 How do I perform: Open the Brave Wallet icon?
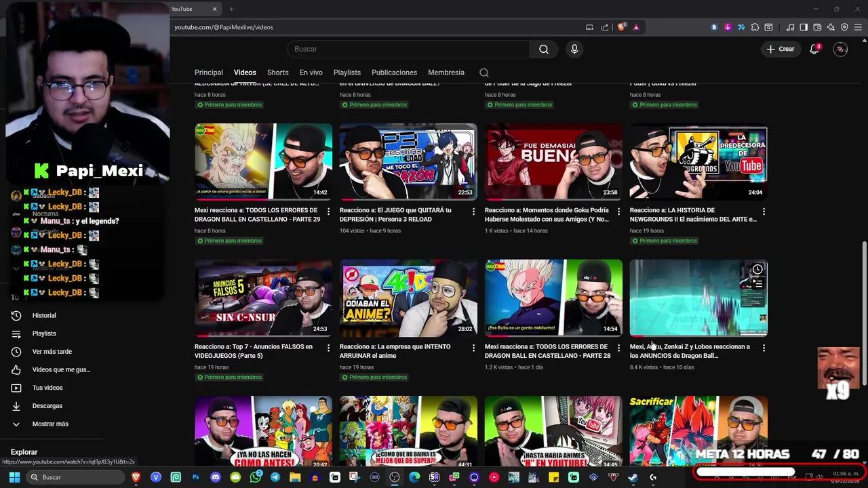(817, 27)
